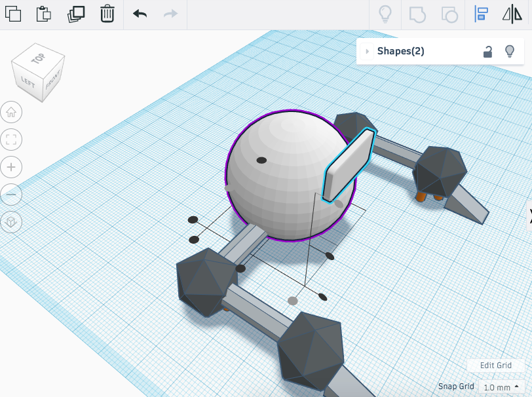Zoom out with minus button
The width and height of the screenshot is (532, 397).
click(11, 195)
